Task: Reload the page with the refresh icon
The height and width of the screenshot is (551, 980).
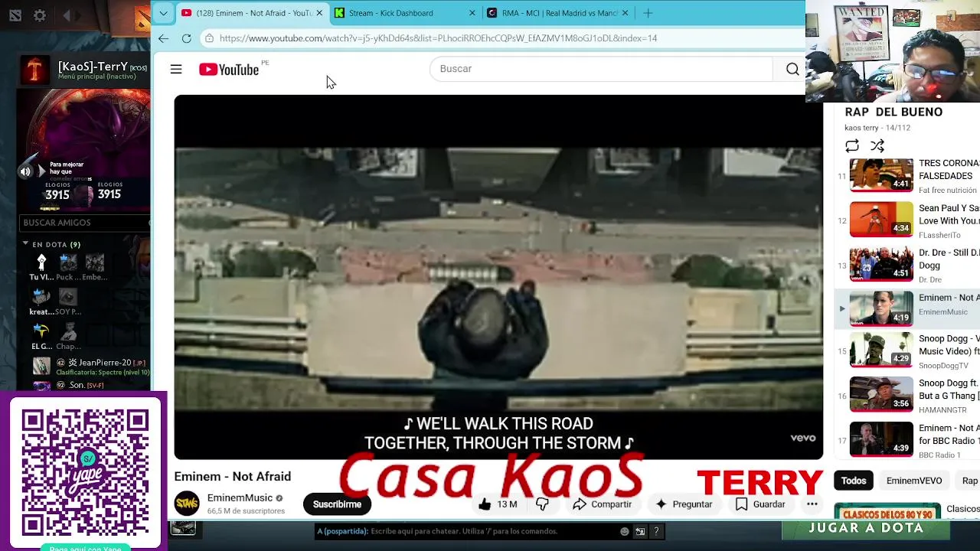Action: (x=187, y=38)
